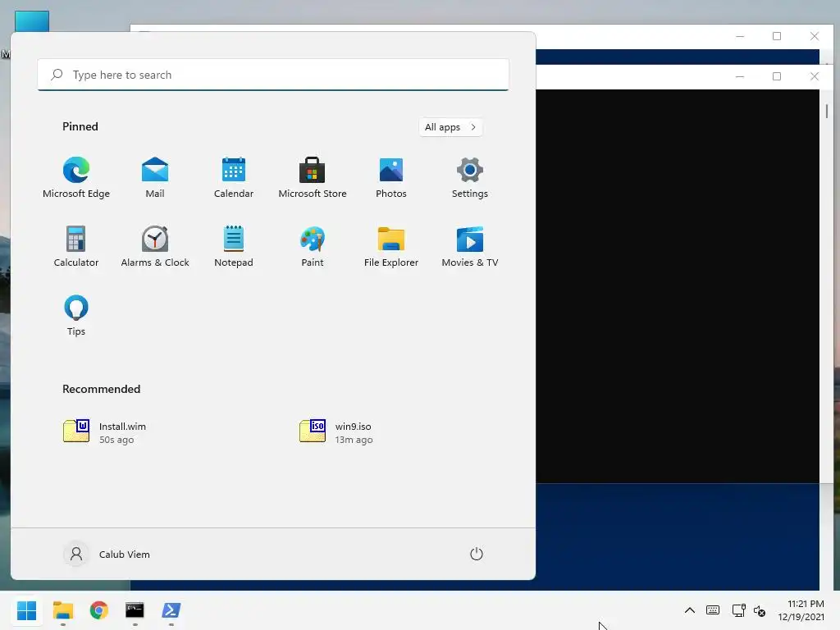840x630 pixels.
Task: Open the Calculator app
Action: (x=76, y=246)
